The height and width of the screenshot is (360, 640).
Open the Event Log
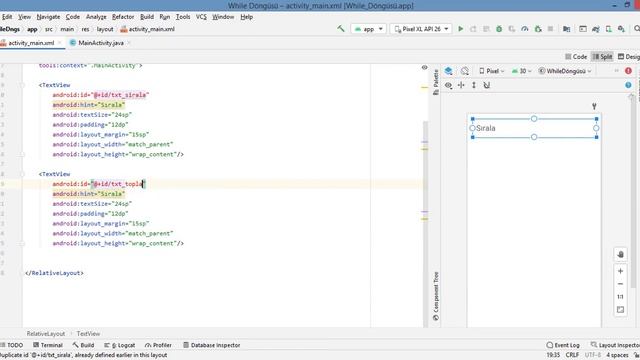click(x=563, y=345)
